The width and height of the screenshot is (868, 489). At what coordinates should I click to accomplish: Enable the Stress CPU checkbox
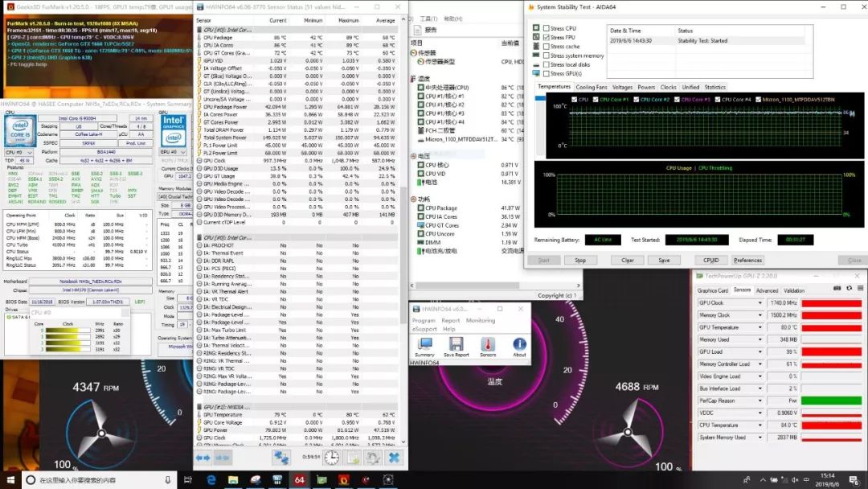[547, 28]
